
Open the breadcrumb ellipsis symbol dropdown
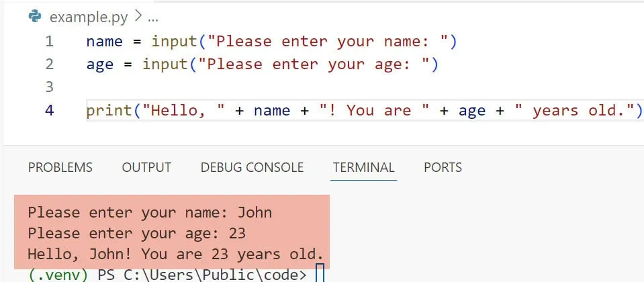152,17
